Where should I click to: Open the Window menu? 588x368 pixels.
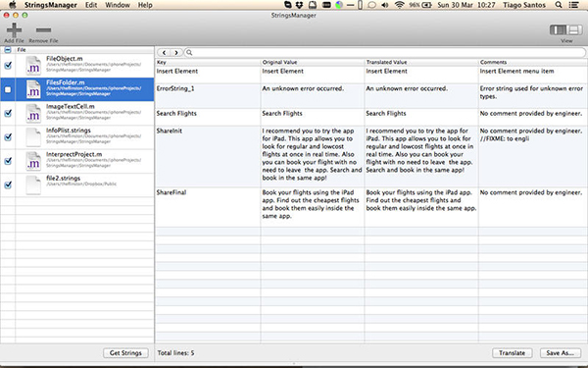tap(118, 5)
